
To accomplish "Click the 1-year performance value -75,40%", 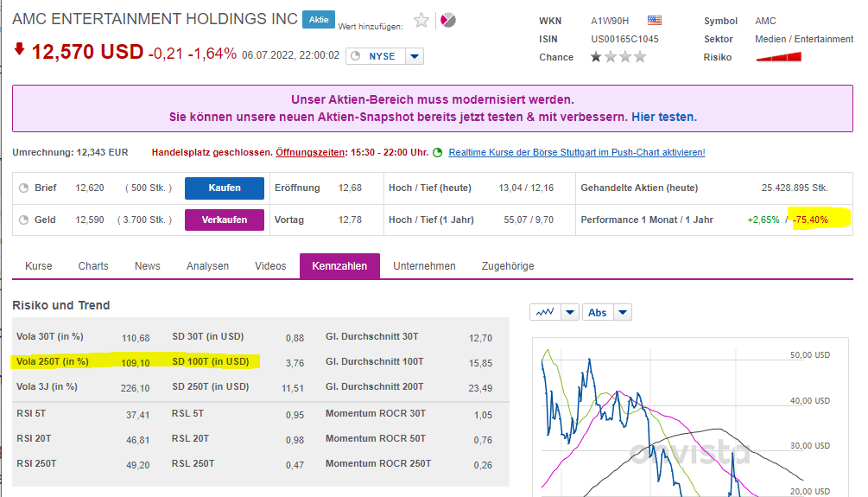I will tap(810, 220).
